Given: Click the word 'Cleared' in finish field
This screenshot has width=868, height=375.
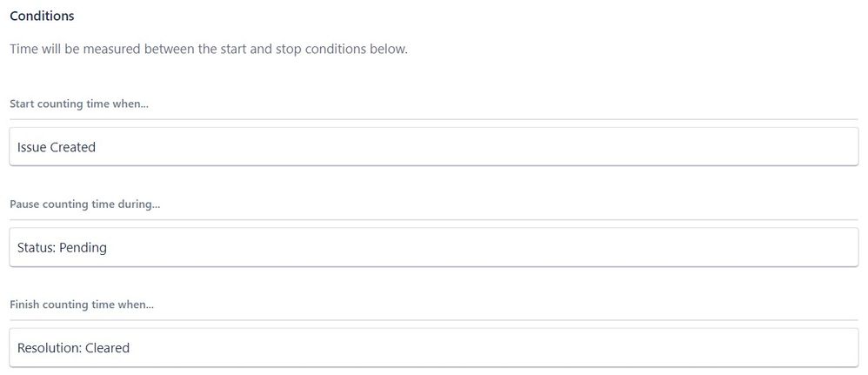Looking at the screenshot, I should [107, 348].
